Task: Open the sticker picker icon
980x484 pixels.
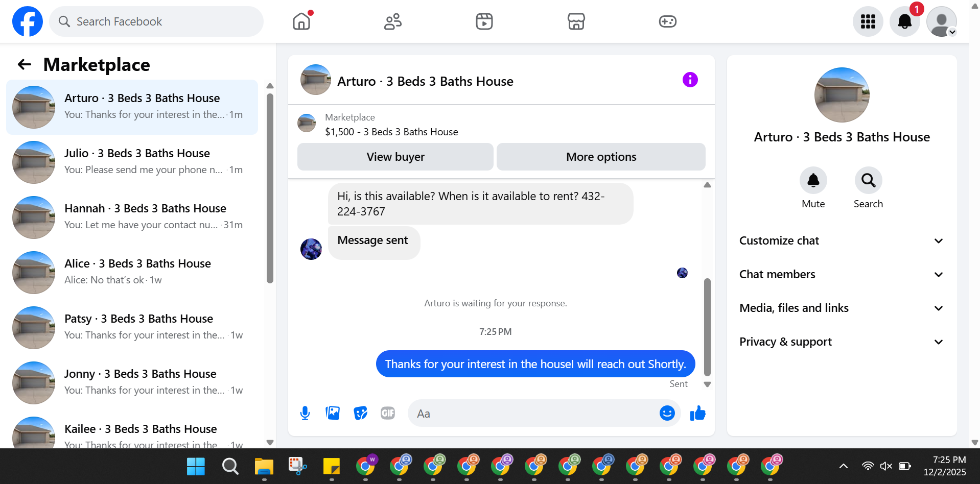Action: coord(360,413)
